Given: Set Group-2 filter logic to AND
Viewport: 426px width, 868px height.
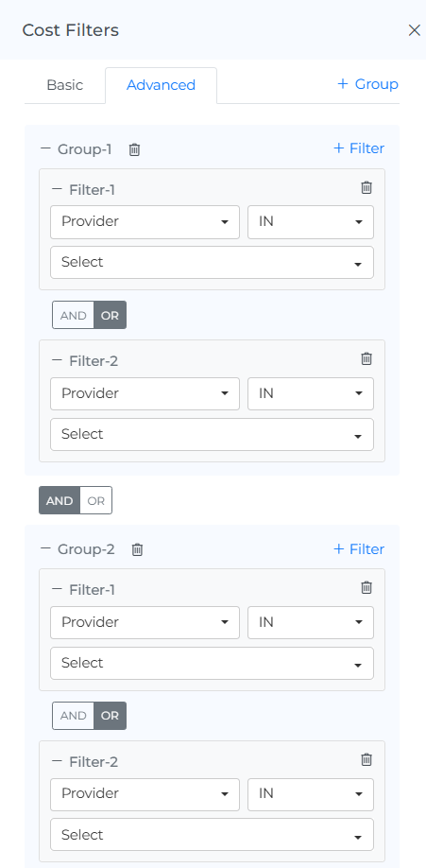Looking at the screenshot, I should click(73, 716).
